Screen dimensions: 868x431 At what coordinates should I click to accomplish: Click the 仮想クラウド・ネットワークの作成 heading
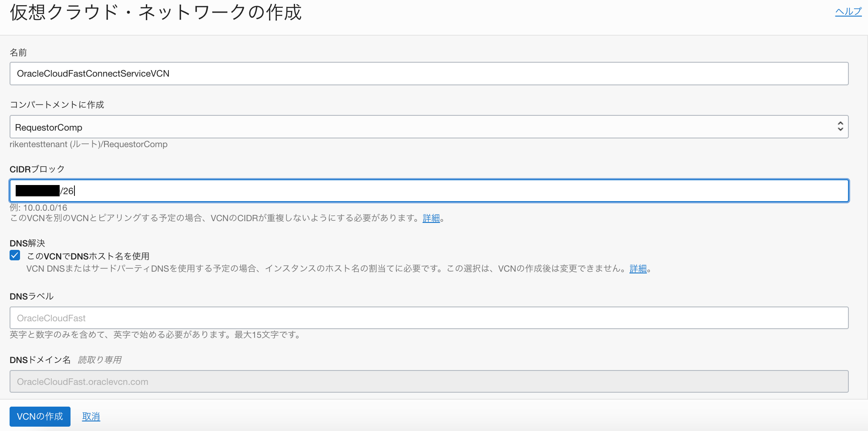pyautogui.click(x=156, y=12)
